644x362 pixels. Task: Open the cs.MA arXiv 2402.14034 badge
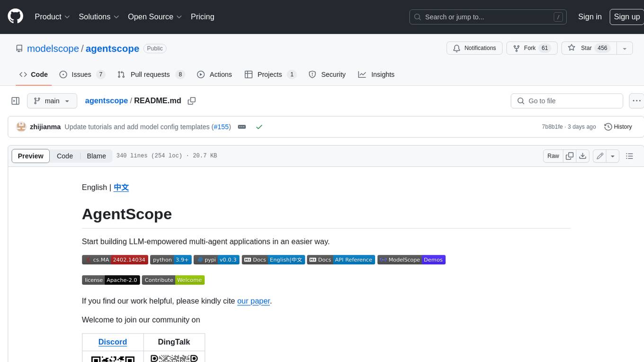pyautogui.click(x=114, y=260)
